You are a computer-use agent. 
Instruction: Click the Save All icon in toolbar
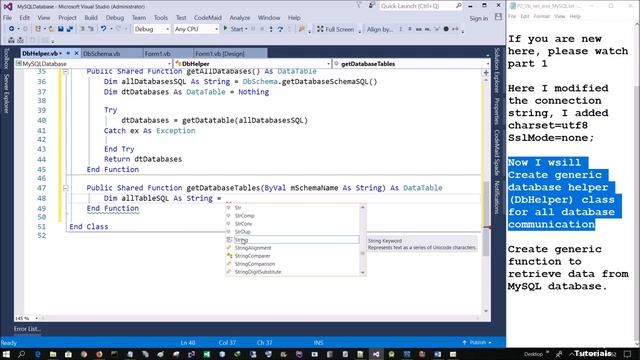click(x=70, y=29)
